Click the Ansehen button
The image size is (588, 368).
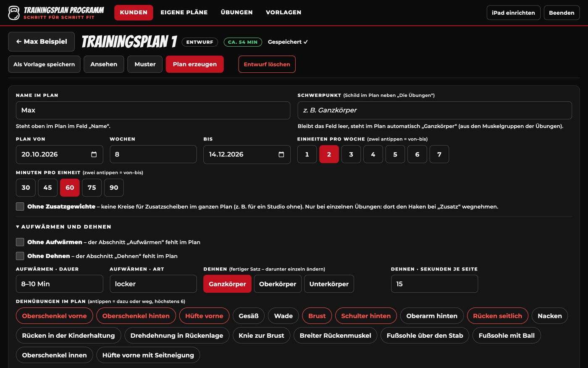[104, 64]
